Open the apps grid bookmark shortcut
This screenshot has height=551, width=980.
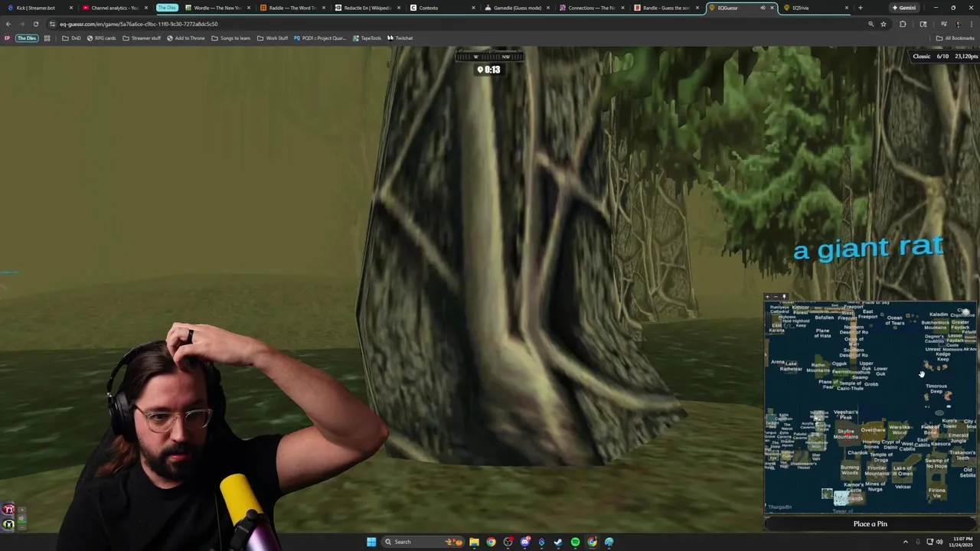[x=47, y=38]
